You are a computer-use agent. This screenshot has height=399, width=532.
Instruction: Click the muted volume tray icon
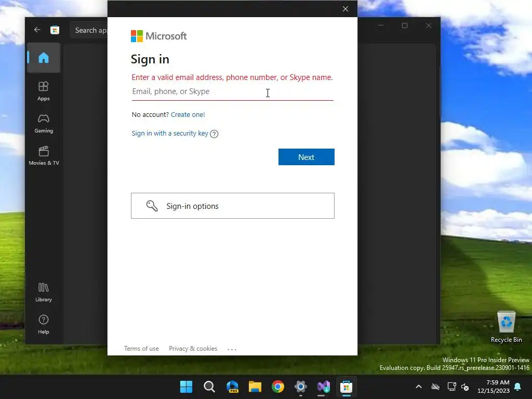(465, 387)
